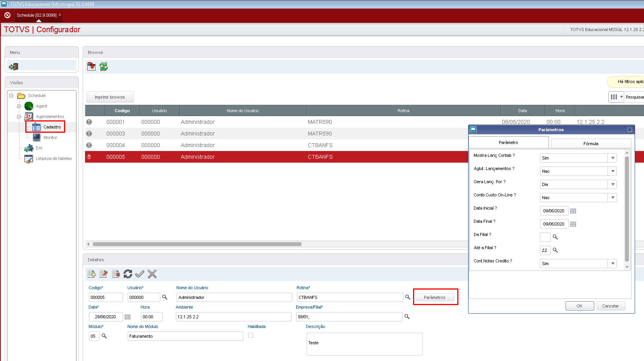Select the Agent node in Visões tree
The image size is (644, 361).
[x=42, y=106]
